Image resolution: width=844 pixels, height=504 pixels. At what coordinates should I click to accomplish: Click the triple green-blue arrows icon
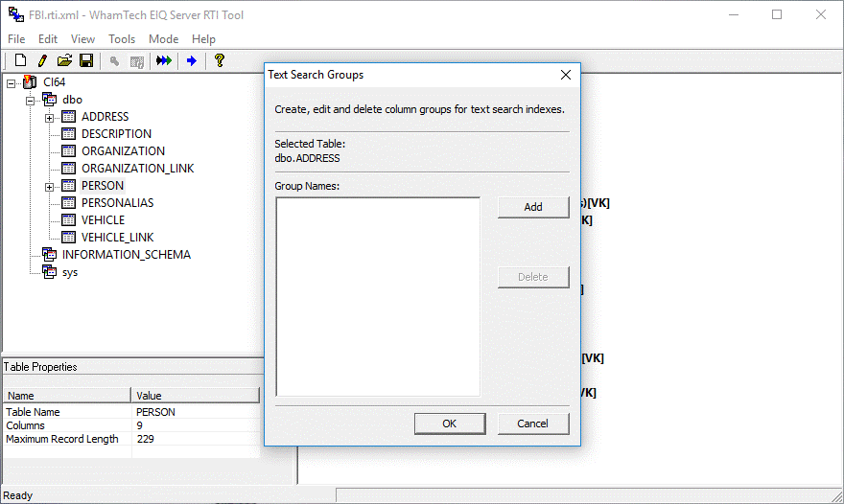(x=164, y=61)
